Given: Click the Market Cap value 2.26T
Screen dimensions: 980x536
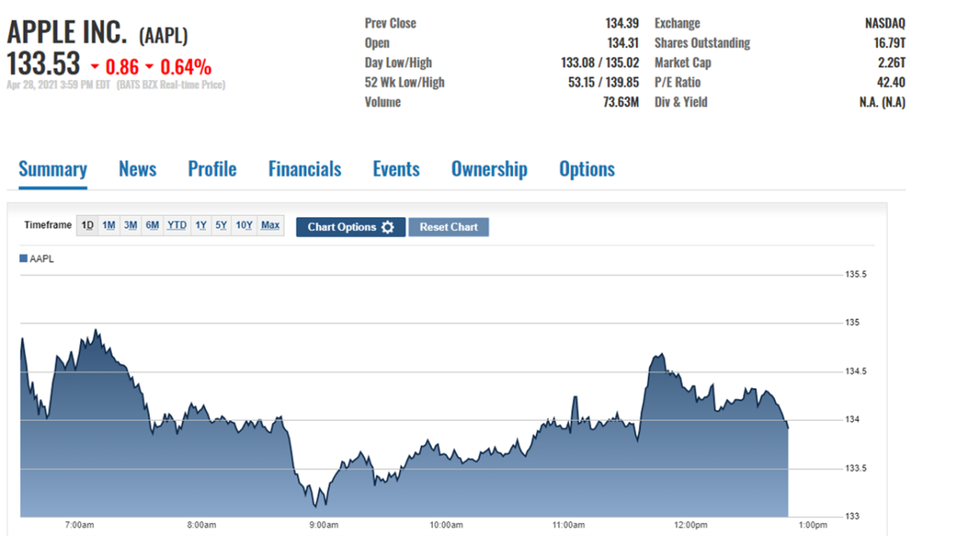Looking at the screenshot, I should 891,63.
